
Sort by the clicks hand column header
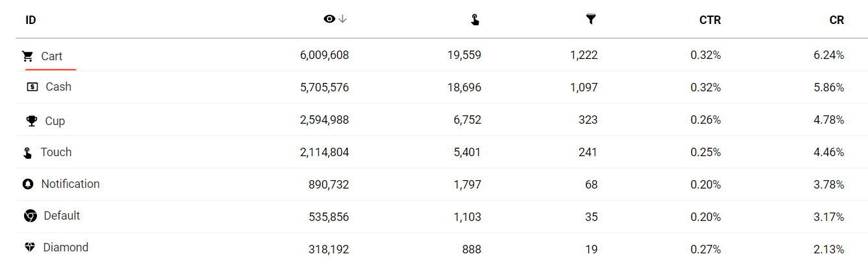pos(475,20)
